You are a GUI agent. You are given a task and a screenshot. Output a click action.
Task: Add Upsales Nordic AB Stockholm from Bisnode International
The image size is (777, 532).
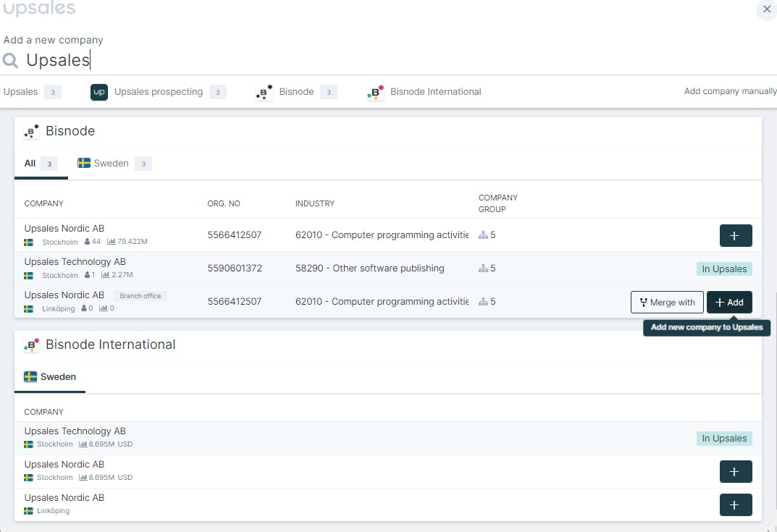[x=736, y=472]
